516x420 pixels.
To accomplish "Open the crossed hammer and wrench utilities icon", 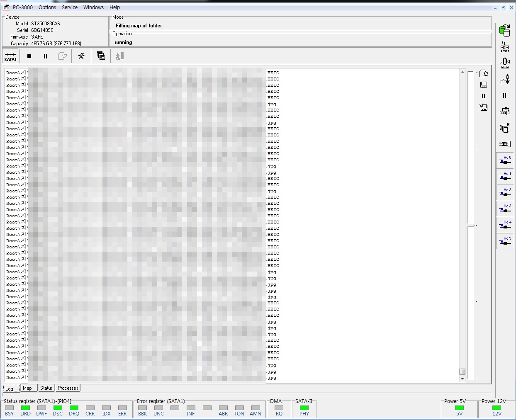I will pyautogui.click(x=81, y=56).
